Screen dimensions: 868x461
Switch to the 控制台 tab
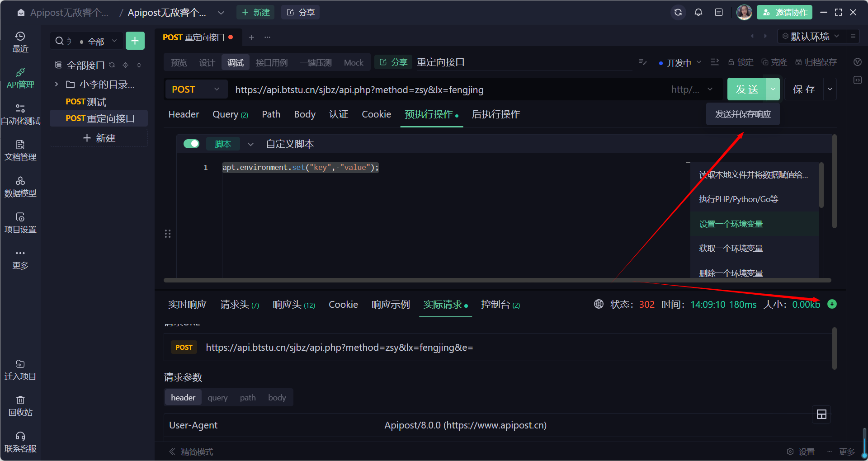point(500,305)
